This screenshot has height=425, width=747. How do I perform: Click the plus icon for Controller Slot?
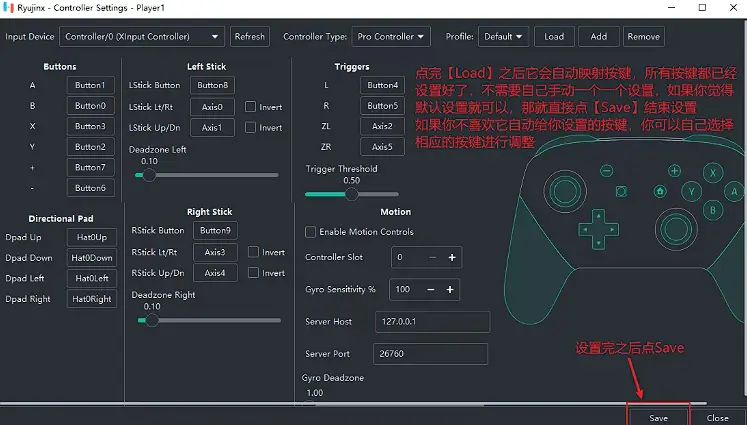(x=452, y=258)
